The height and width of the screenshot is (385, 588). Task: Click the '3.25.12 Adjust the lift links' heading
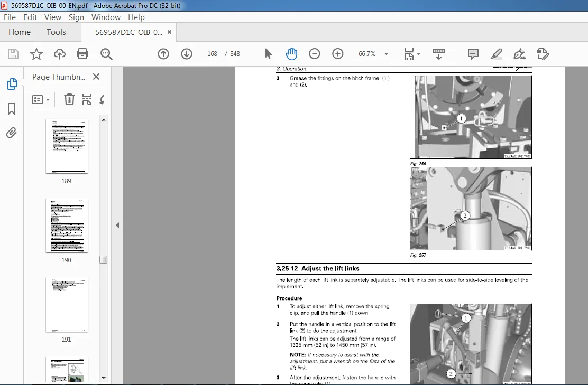click(x=318, y=268)
